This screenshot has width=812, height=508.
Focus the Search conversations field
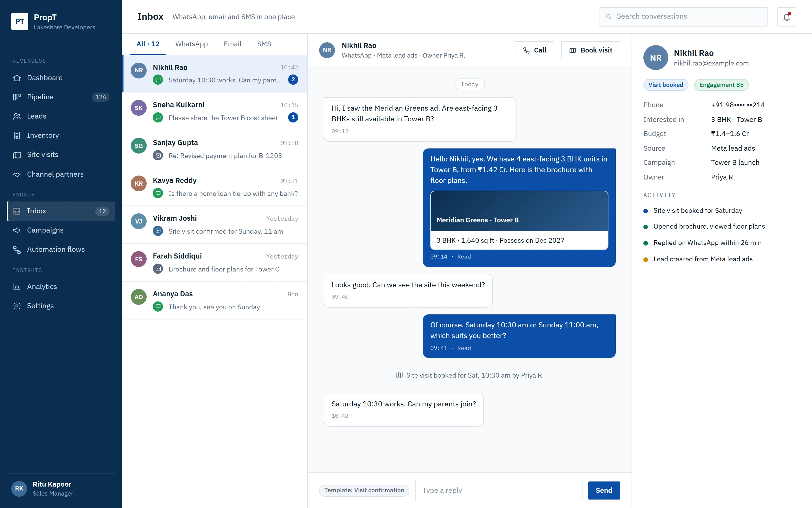[683, 17]
